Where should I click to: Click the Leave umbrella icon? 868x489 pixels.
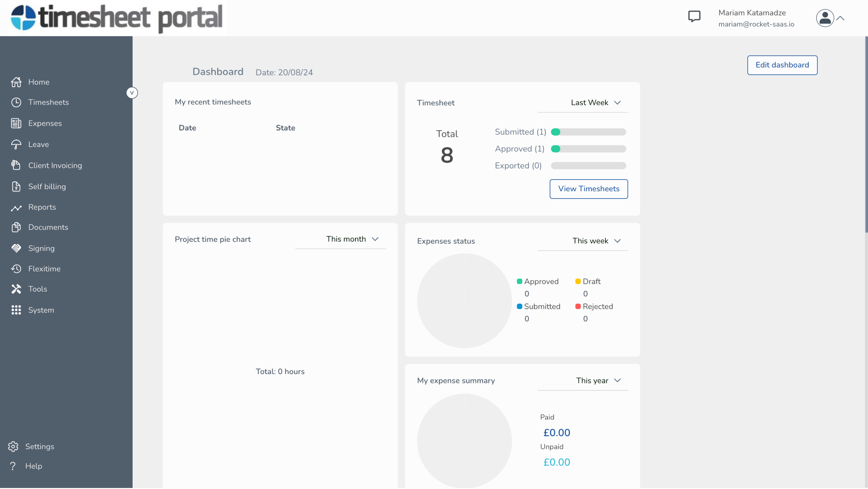pyautogui.click(x=16, y=144)
